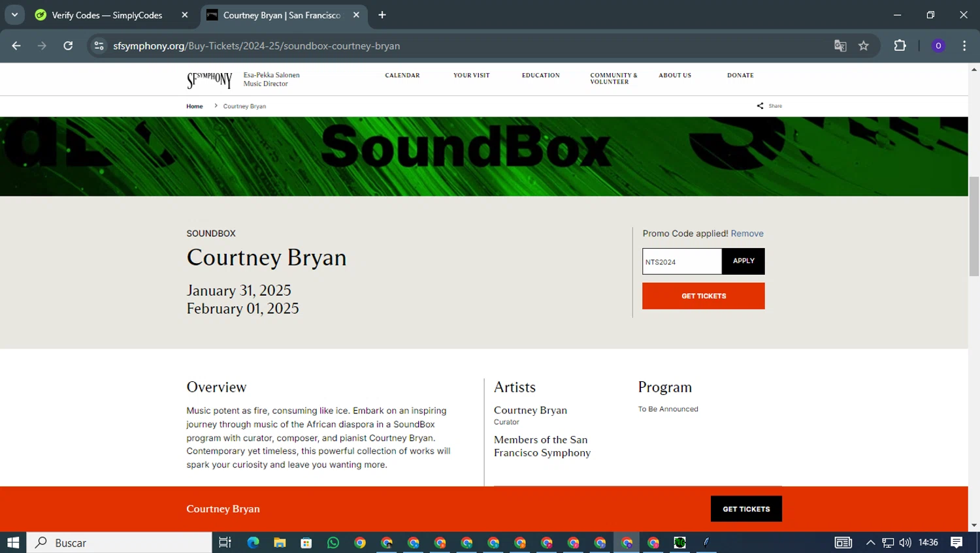Click the browser forward arrow
This screenshot has width=980, height=553.
pyautogui.click(x=42, y=46)
